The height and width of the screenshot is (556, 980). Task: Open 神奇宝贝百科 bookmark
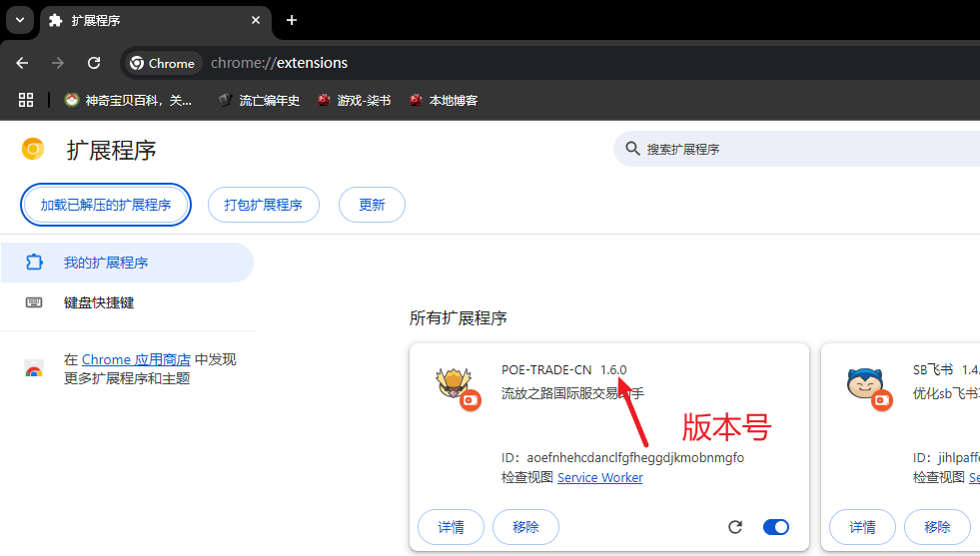(128, 100)
